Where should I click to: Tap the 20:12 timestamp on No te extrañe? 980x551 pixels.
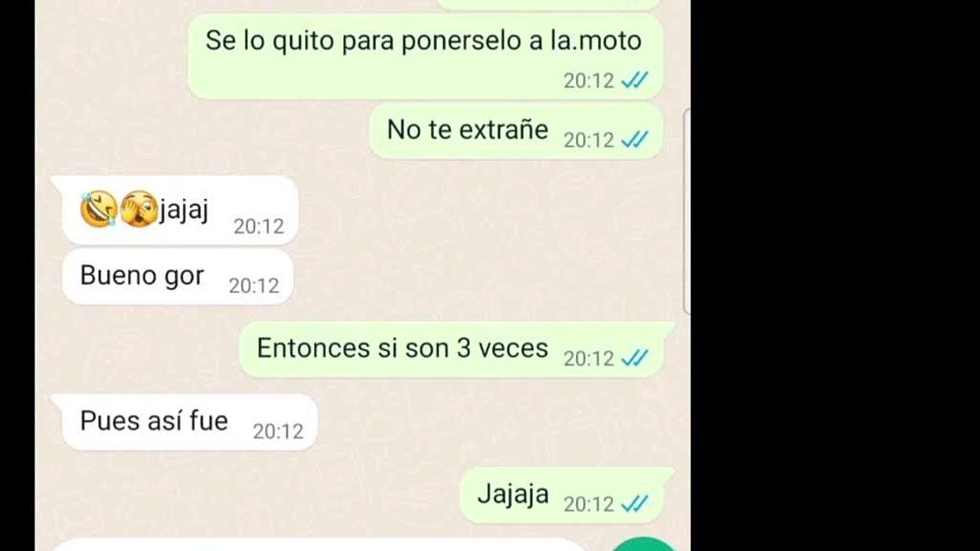point(589,140)
